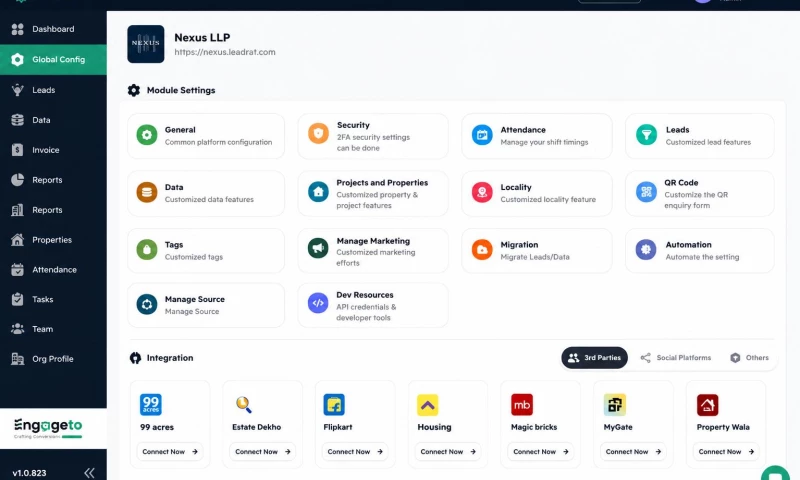The height and width of the screenshot is (480, 800).
Task: Open Org Profile building icon
Action: tap(17, 359)
